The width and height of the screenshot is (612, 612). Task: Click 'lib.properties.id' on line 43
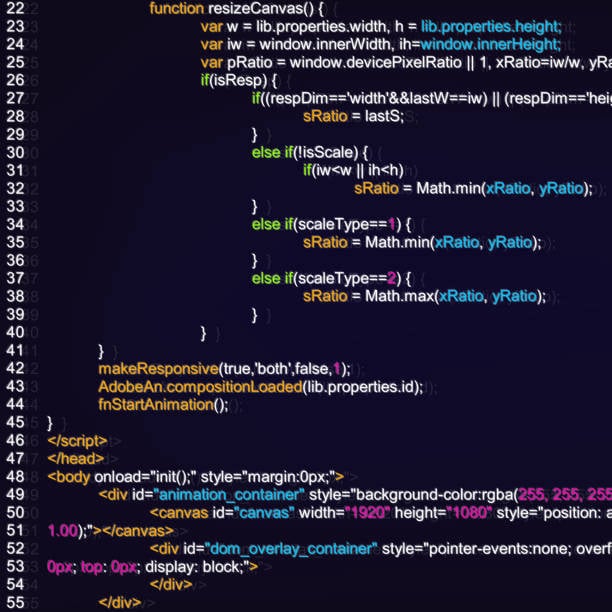361,387
